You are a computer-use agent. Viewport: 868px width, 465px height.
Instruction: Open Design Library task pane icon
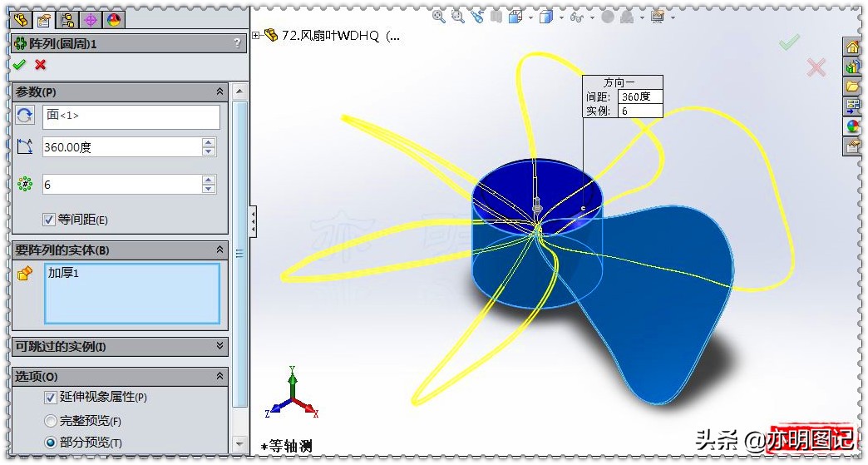coord(852,67)
